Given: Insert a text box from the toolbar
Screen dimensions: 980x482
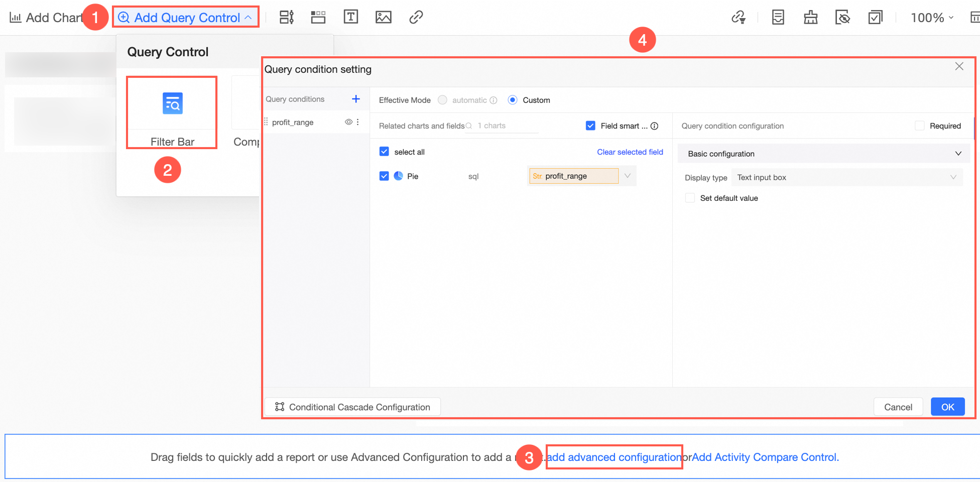Looking at the screenshot, I should (x=351, y=17).
